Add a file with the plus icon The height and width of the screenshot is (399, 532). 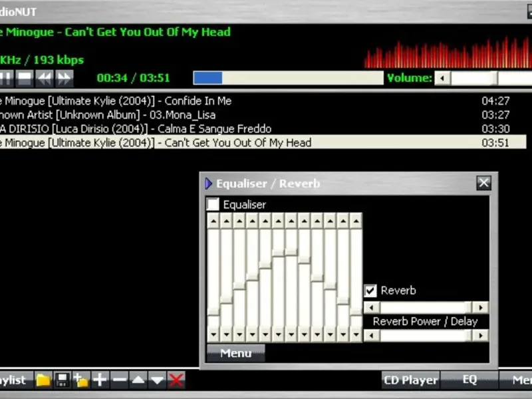point(100,380)
